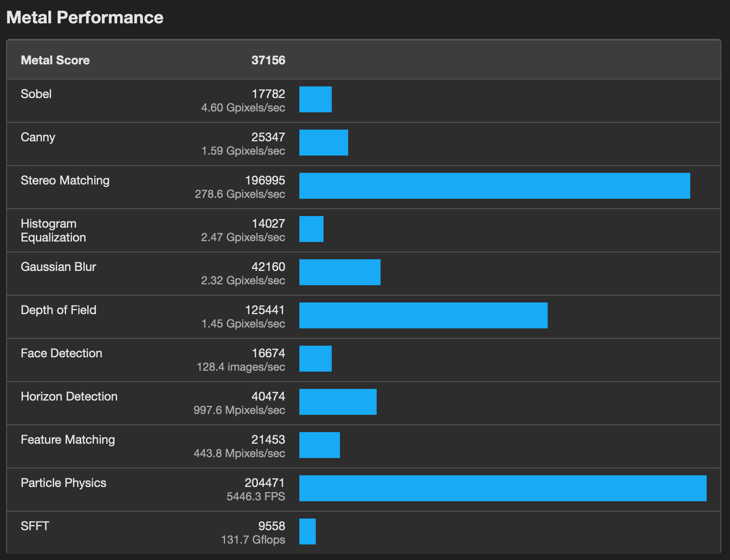Click the Depth of Field label
This screenshot has height=560, width=730.
[59, 310]
